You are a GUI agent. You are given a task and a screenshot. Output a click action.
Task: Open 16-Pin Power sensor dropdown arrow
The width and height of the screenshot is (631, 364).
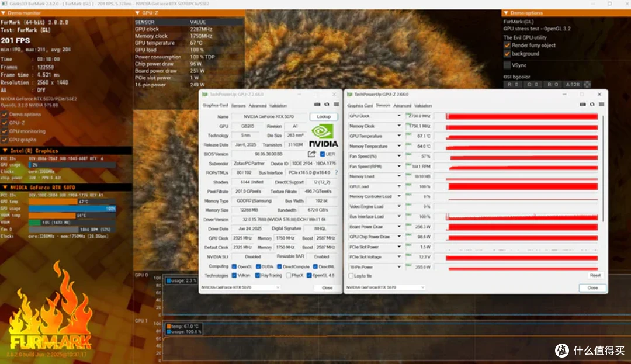click(399, 266)
